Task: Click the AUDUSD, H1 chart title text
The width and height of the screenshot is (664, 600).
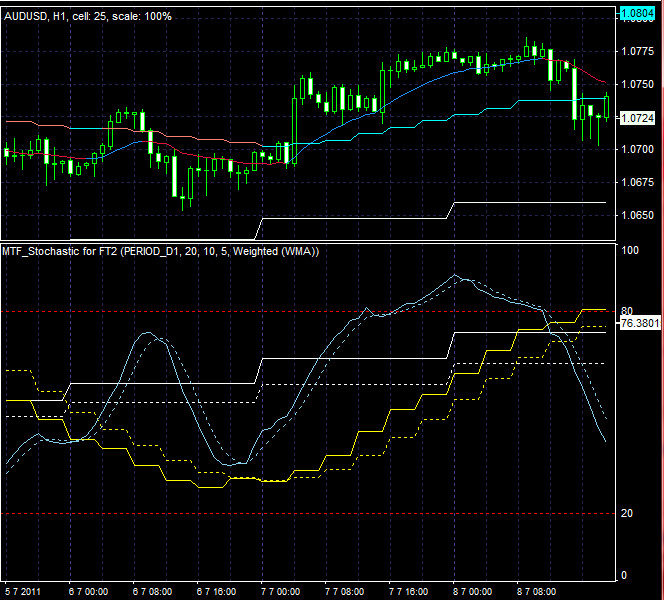Action: tap(88, 17)
